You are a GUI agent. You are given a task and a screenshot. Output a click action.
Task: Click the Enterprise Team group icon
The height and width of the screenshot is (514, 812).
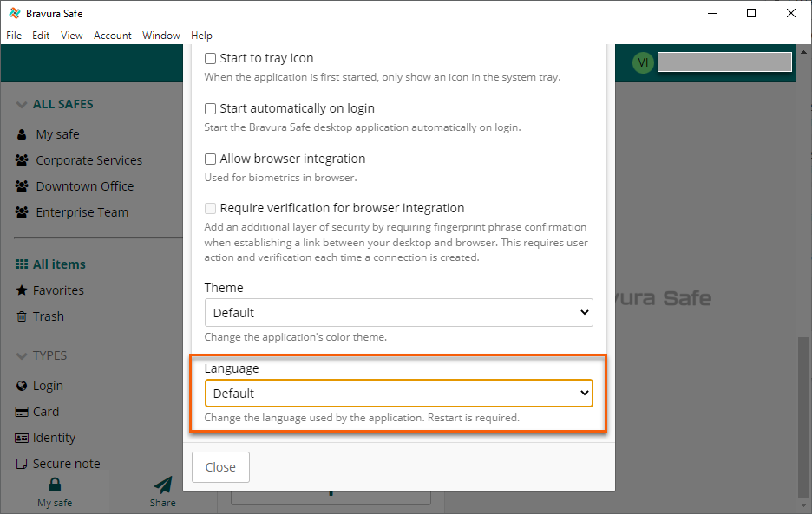click(22, 212)
